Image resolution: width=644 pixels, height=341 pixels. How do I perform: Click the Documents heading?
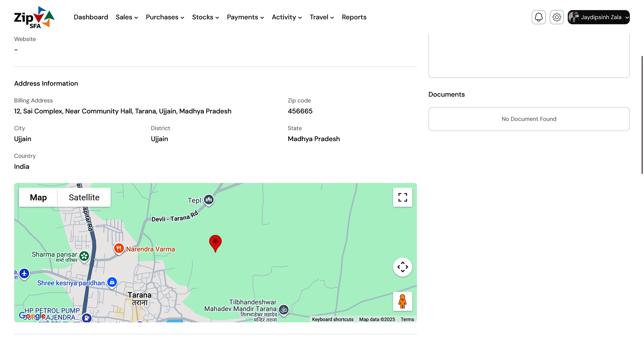click(447, 94)
